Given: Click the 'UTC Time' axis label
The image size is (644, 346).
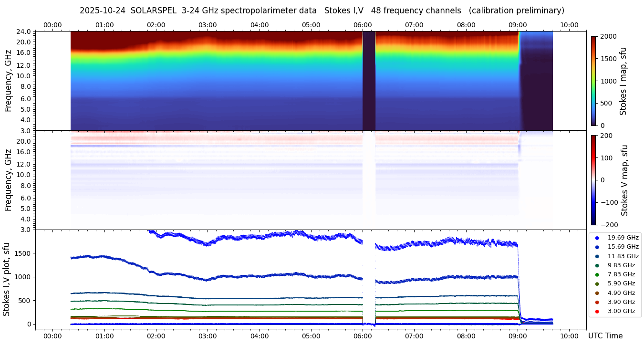Looking at the screenshot, I should 605,336.
